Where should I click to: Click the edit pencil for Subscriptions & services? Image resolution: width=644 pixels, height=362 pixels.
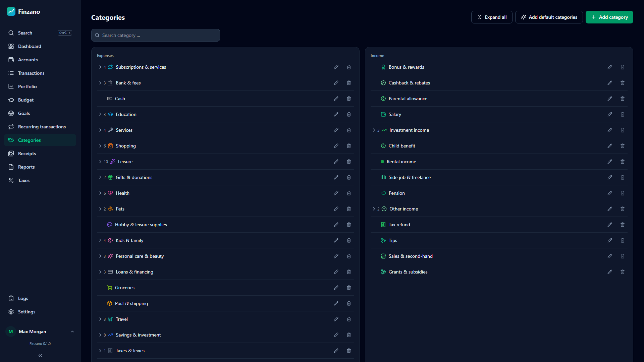336,67
